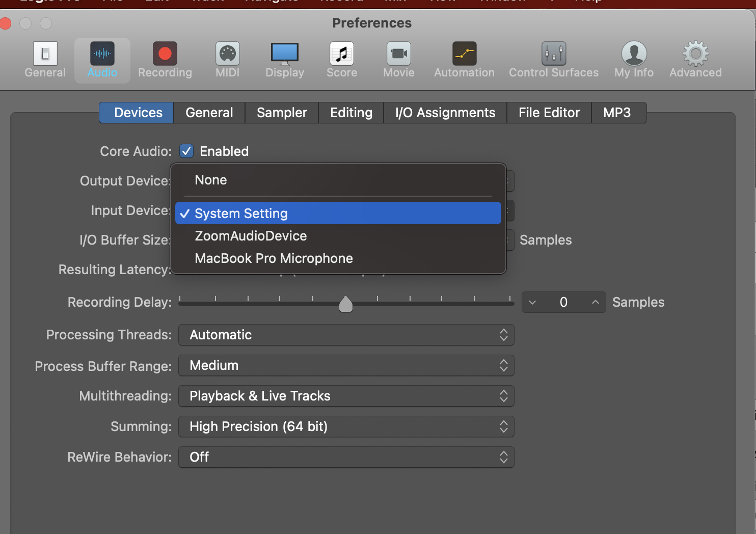
Task: Click the Advanced preferences icon
Action: (x=695, y=59)
